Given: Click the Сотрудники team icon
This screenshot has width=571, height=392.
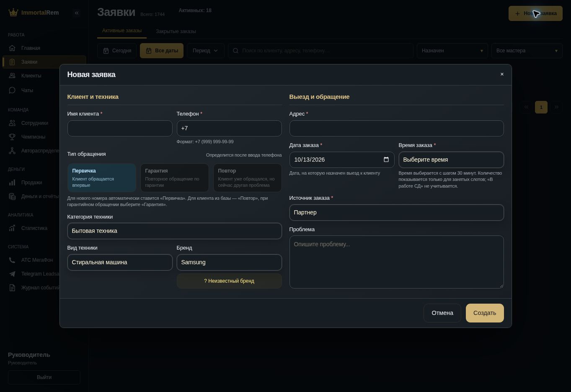Looking at the screenshot, I should click(x=12, y=123).
